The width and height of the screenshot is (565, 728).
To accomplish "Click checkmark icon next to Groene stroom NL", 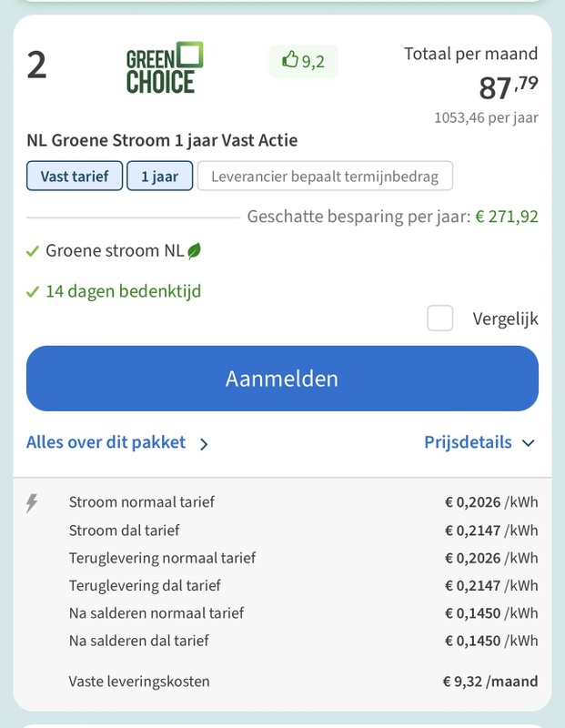I will [x=33, y=251].
